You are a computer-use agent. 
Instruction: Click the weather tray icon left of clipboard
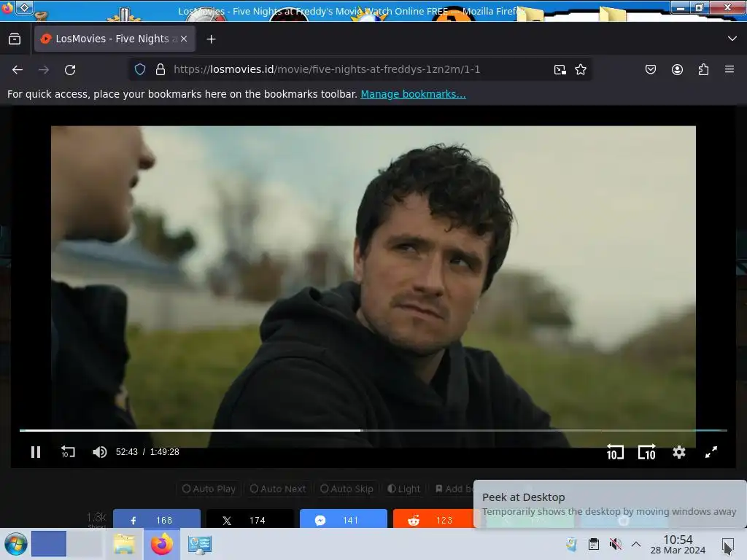click(571, 544)
